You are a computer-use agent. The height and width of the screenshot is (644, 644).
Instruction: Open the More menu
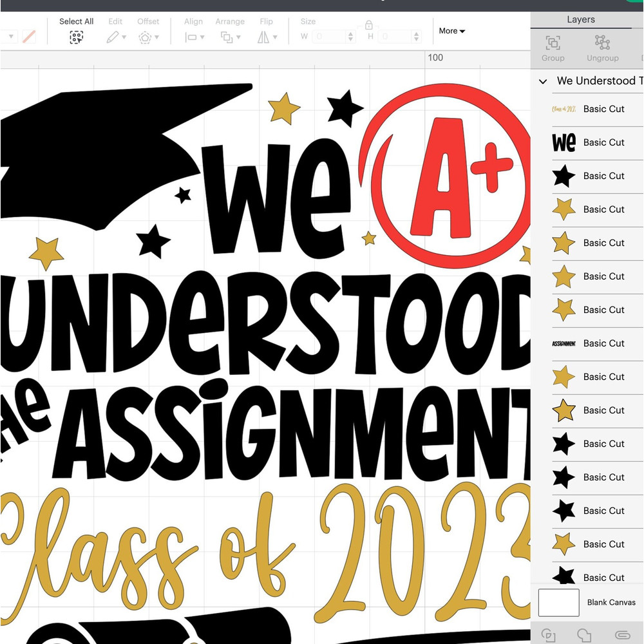451,31
